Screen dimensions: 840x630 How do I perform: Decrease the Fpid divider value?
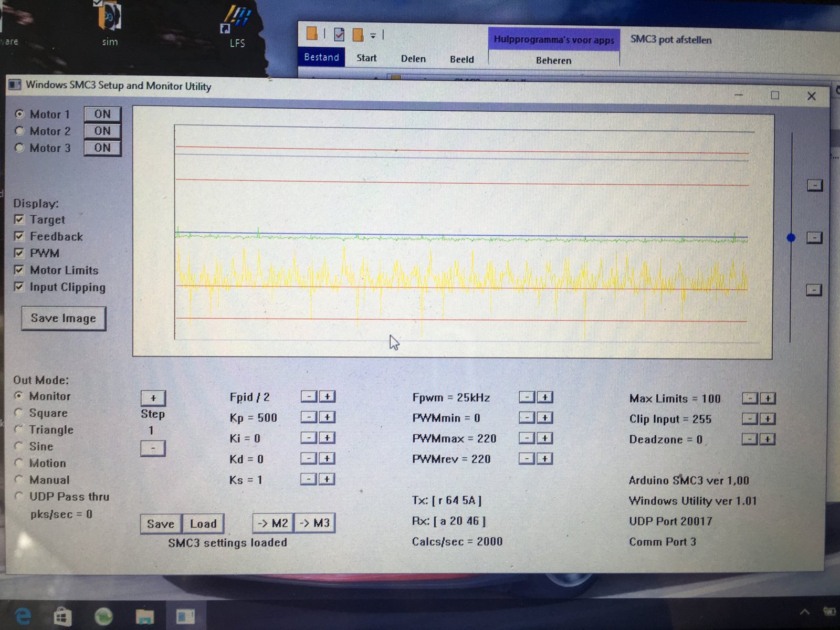(309, 396)
